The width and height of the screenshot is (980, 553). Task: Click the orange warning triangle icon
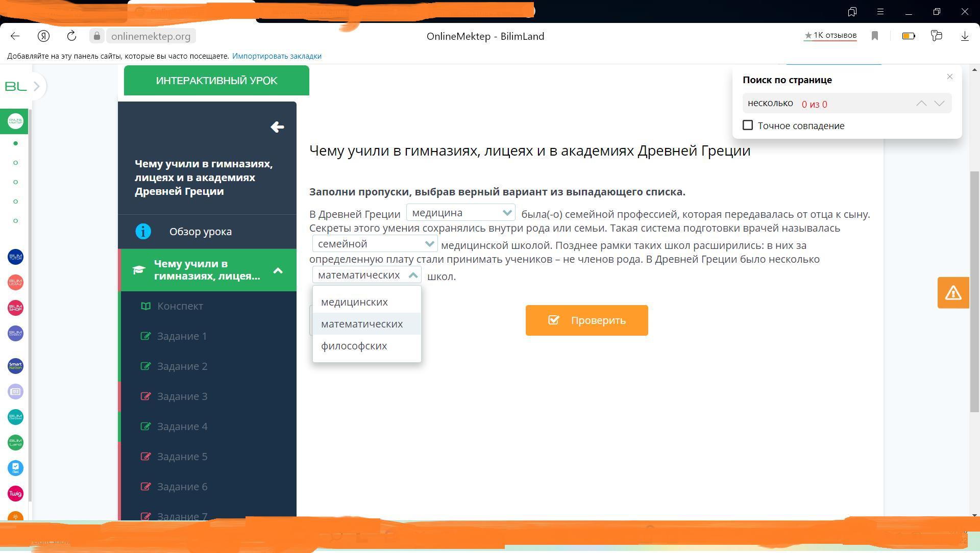pos(953,293)
